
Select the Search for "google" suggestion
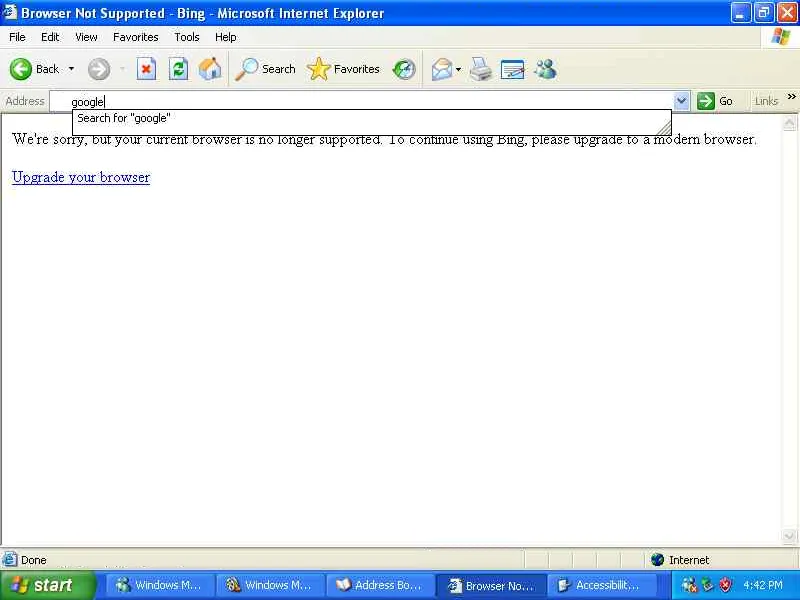[x=371, y=118]
